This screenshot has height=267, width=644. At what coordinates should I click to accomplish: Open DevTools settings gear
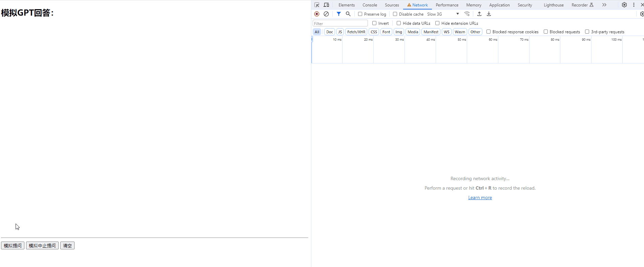tap(624, 5)
